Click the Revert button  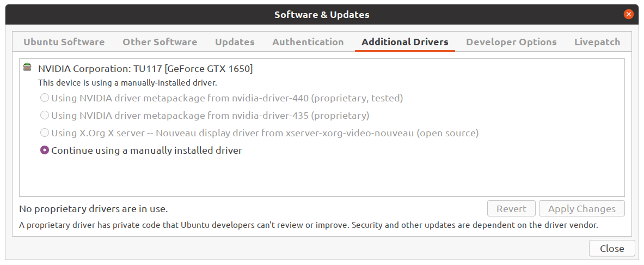[x=511, y=209]
